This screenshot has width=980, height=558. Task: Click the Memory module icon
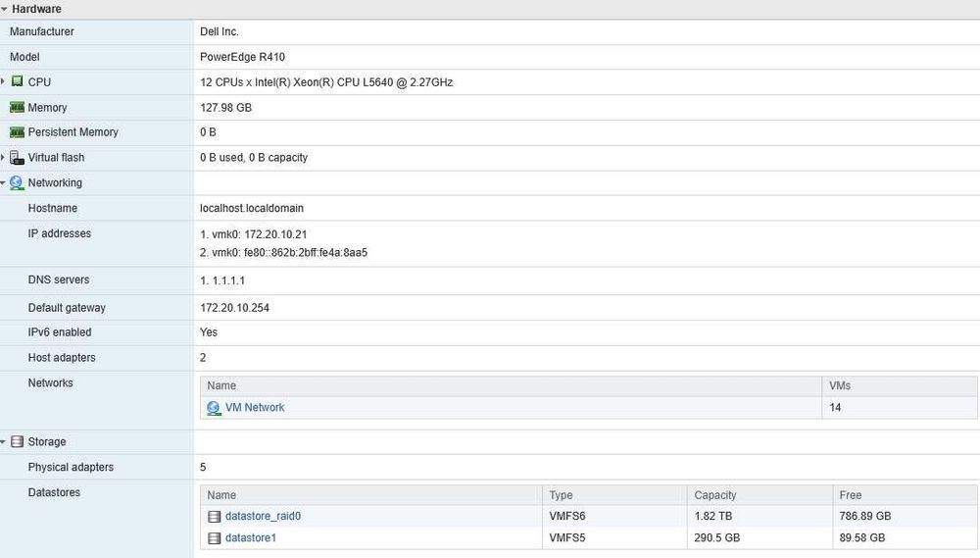click(18, 107)
